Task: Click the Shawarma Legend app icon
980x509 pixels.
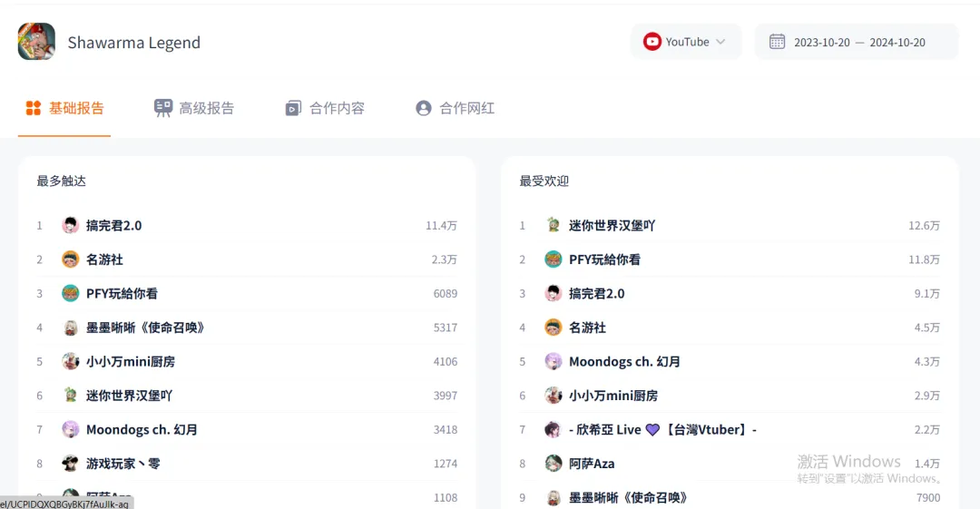Action: 36,41
